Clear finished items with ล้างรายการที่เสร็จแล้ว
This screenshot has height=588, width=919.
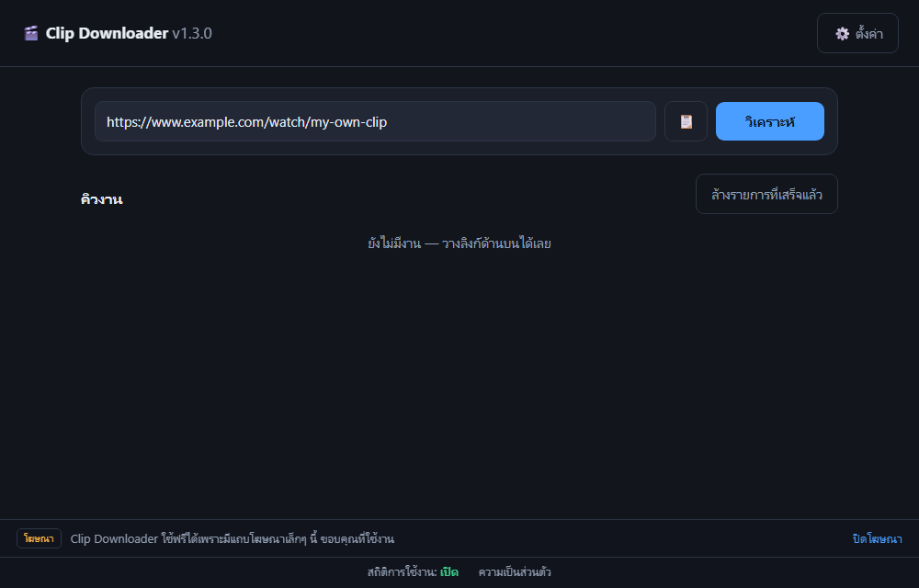pyautogui.click(x=766, y=195)
